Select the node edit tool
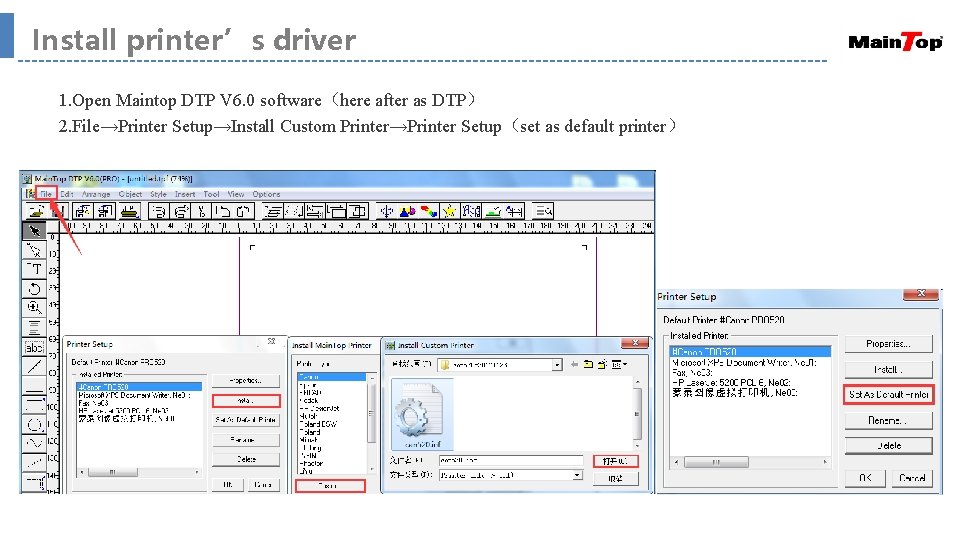Screen dimensions: 960x540 tap(34, 250)
